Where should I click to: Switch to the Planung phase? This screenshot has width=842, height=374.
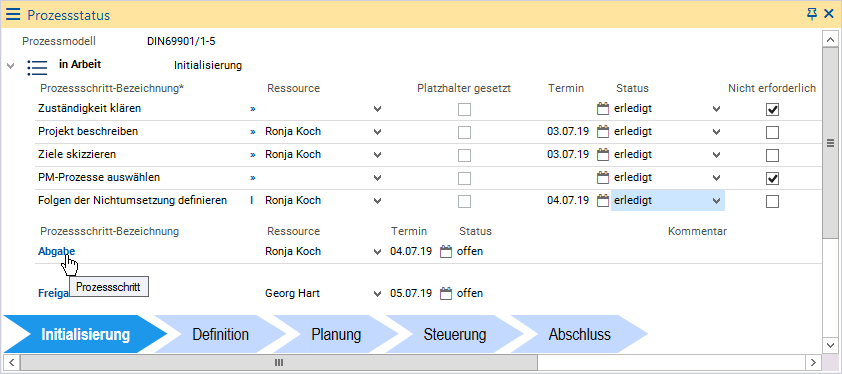click(x=336, y=334)
